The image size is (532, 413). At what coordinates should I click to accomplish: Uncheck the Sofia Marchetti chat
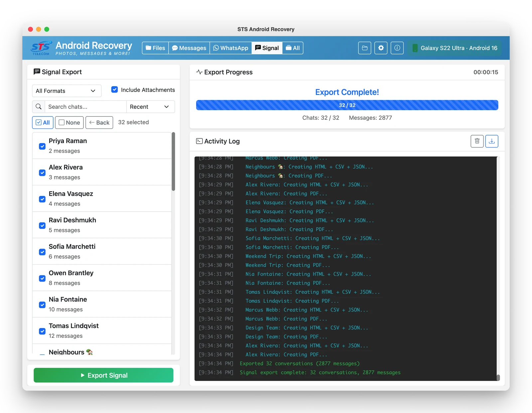pyautogui.click(x=42, y=252)
